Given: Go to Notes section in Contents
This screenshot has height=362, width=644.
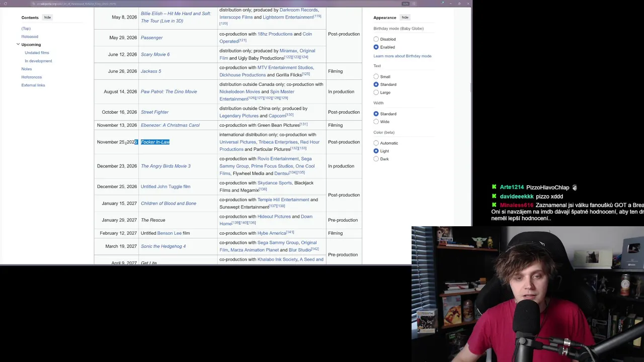Looking at the screenshot, I should point(26,69).
